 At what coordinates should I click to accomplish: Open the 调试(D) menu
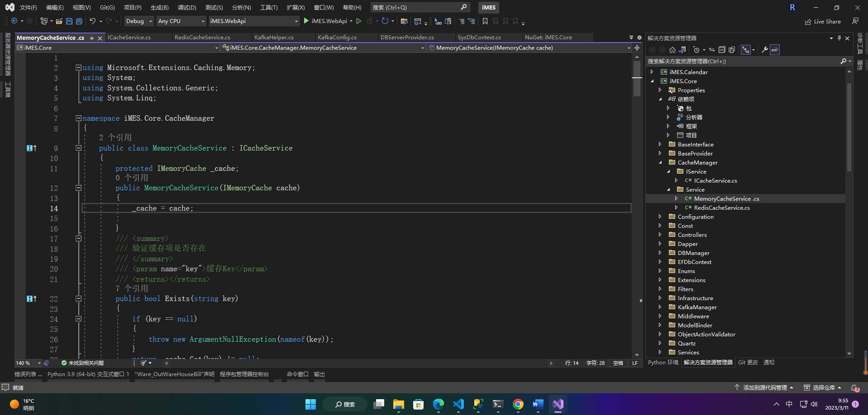tap(187, 8)
